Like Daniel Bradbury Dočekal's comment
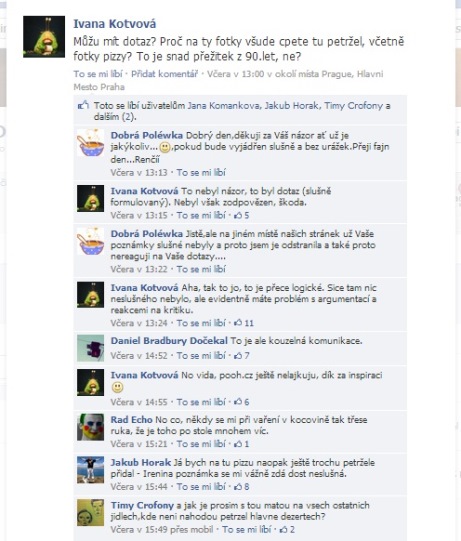The image size is (461, 541). click(x=201, y=355)
